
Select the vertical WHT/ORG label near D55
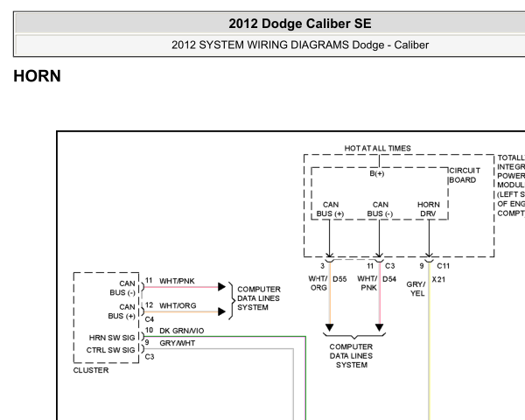coord(318,283)
